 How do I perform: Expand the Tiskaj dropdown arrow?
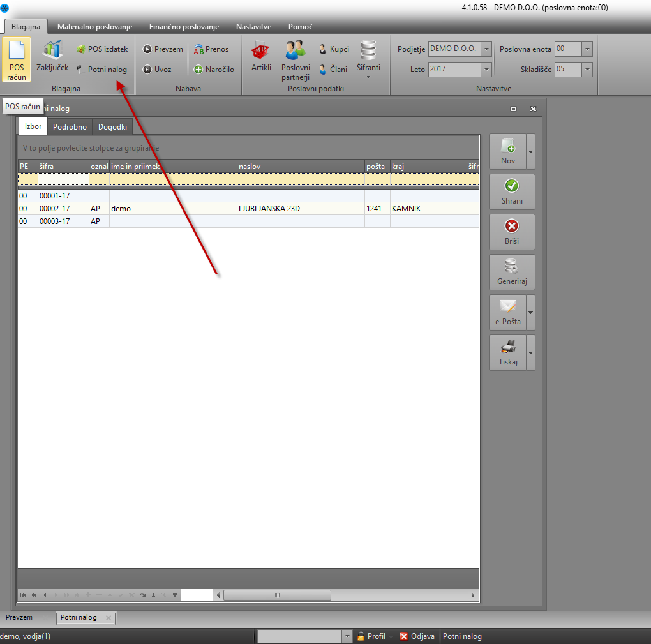530,353
